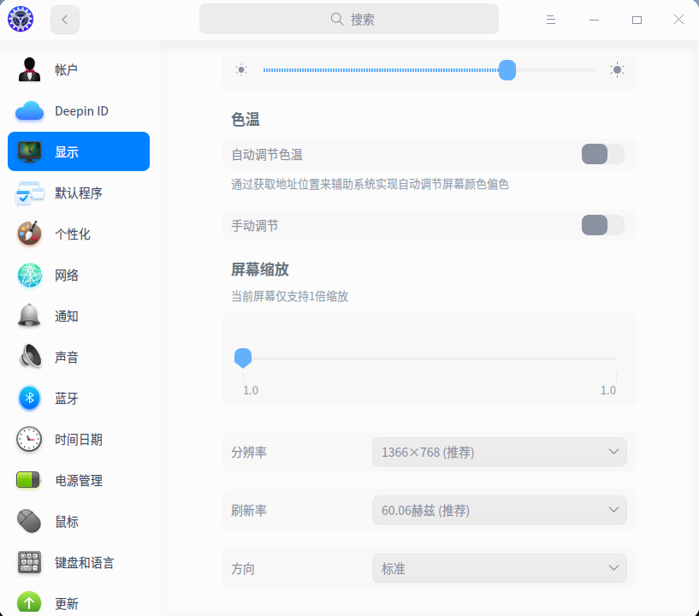This screenshot has height=616, width=699.
Task: Turn on the 手动调节 switch
Action: click(602, 225)
